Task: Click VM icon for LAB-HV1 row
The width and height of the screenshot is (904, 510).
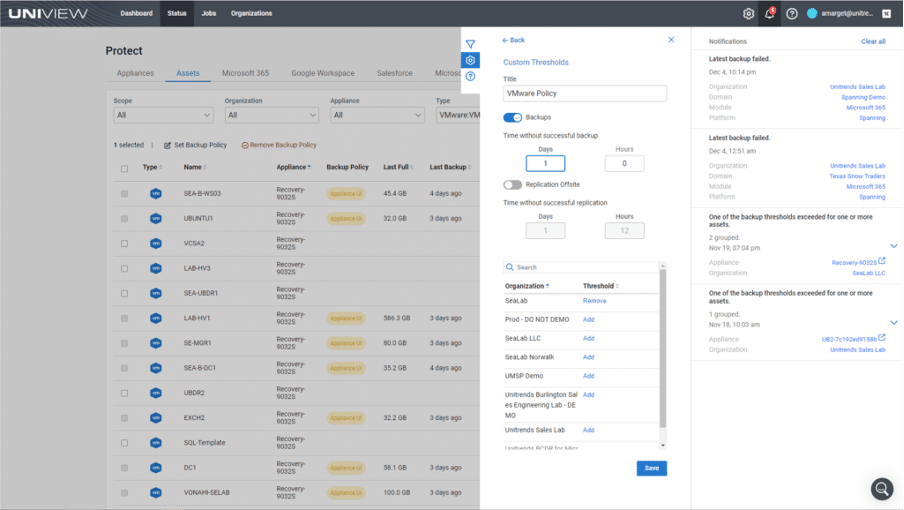Action: (156, 318)
